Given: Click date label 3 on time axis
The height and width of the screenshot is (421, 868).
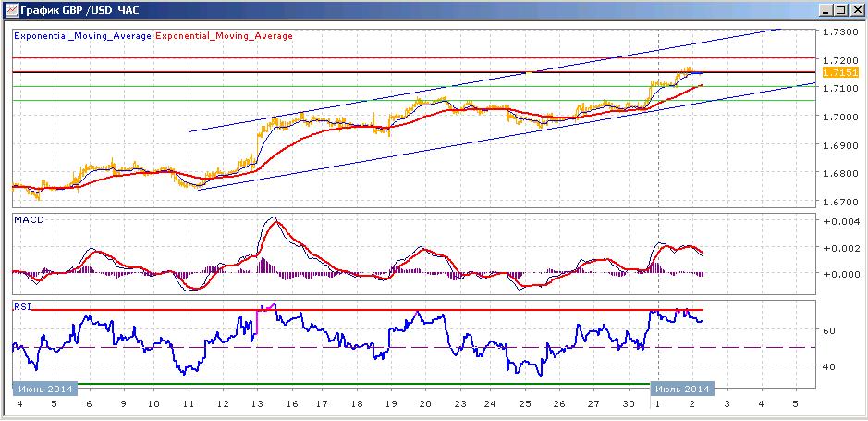Looking at the screenshot, I should (727, 403).
